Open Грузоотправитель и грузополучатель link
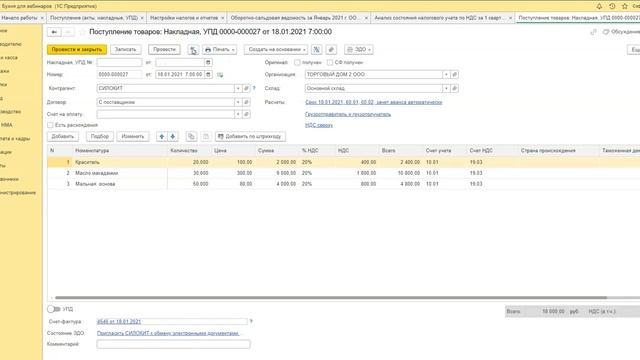 point(348,114)
